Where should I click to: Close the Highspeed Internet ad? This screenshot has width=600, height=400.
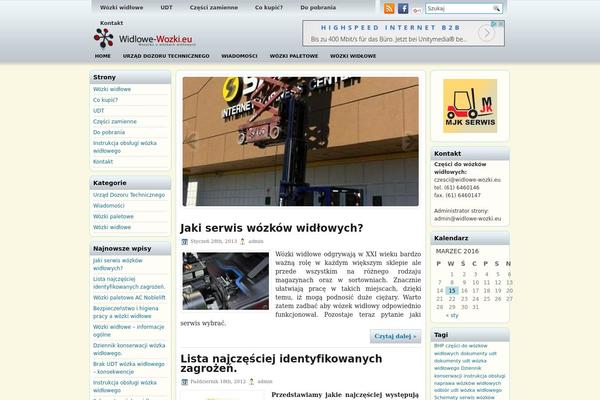pos(501,24)
